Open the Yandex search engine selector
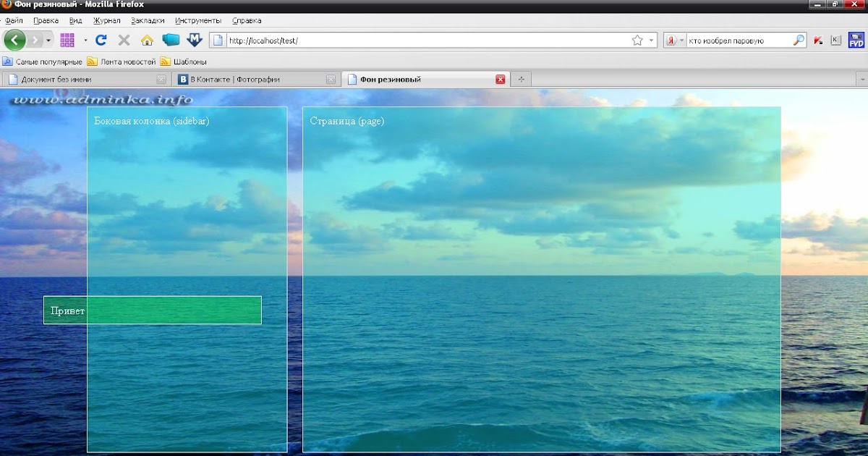Viewport: 868px width, 456px height. pos(674,41)
